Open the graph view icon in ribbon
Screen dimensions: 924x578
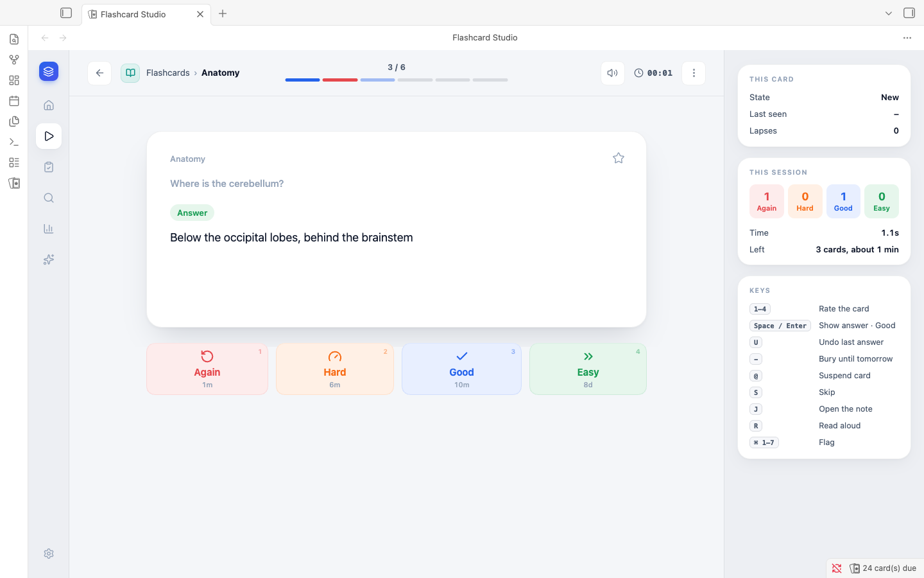pos(14,60)
